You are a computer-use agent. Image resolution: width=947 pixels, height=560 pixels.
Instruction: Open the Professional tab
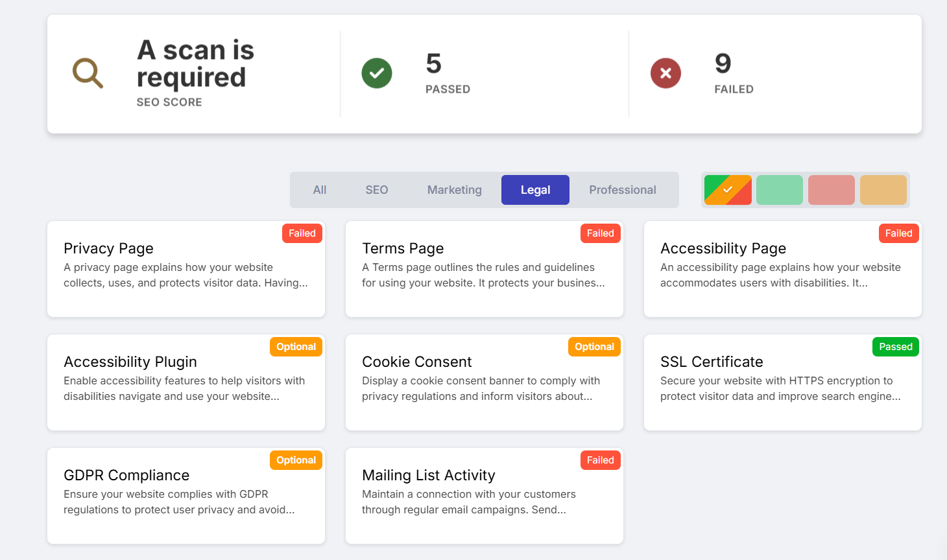(623, 190)
